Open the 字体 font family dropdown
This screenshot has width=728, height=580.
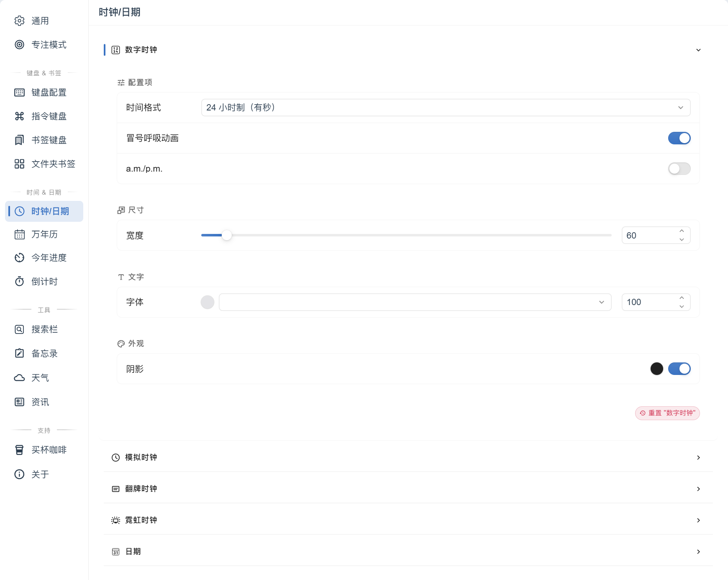(415, 302)
